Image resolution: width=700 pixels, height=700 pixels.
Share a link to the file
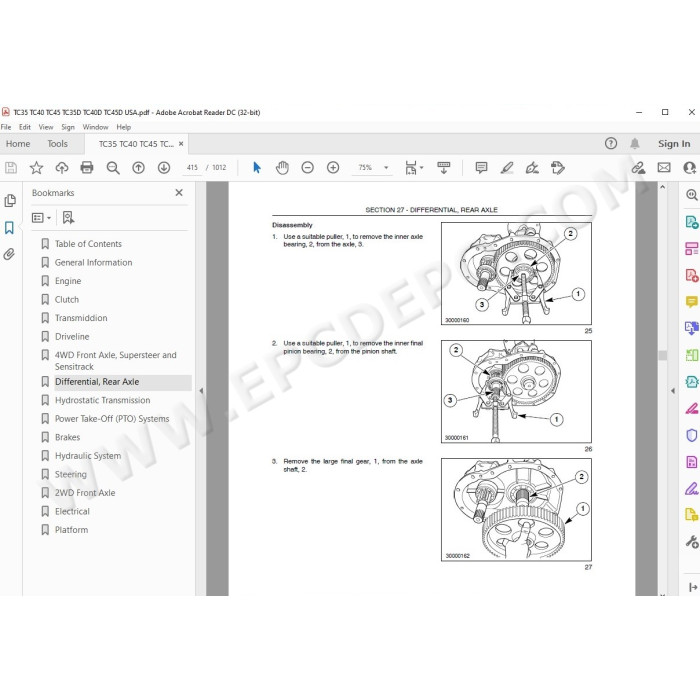tap(638, 168)
